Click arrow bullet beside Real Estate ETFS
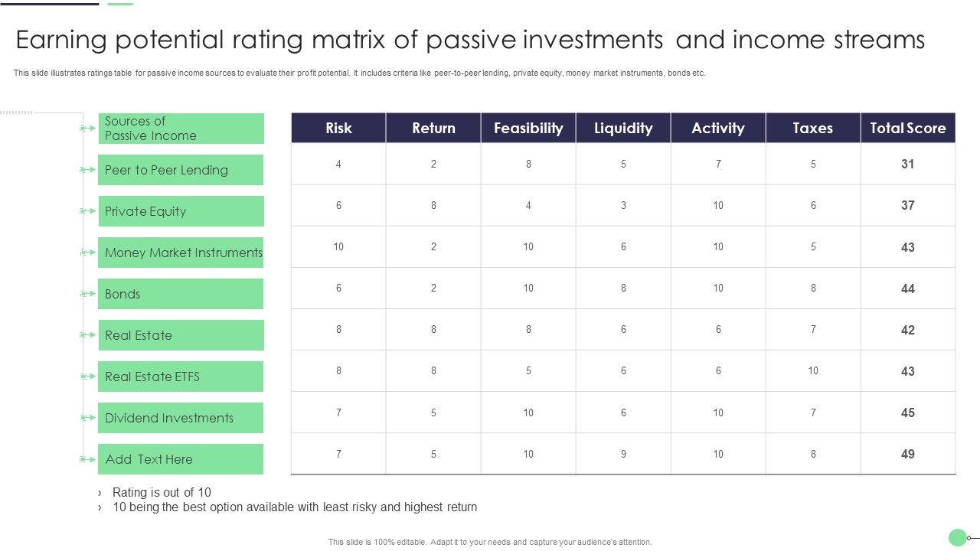Viewport: 980px width, 551px height. point(87,377)
